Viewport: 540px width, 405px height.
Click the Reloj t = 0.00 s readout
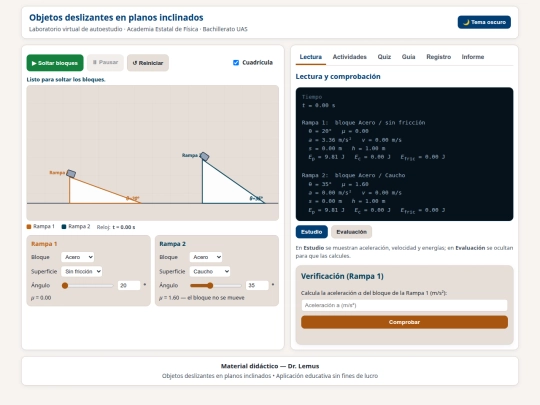116,227
